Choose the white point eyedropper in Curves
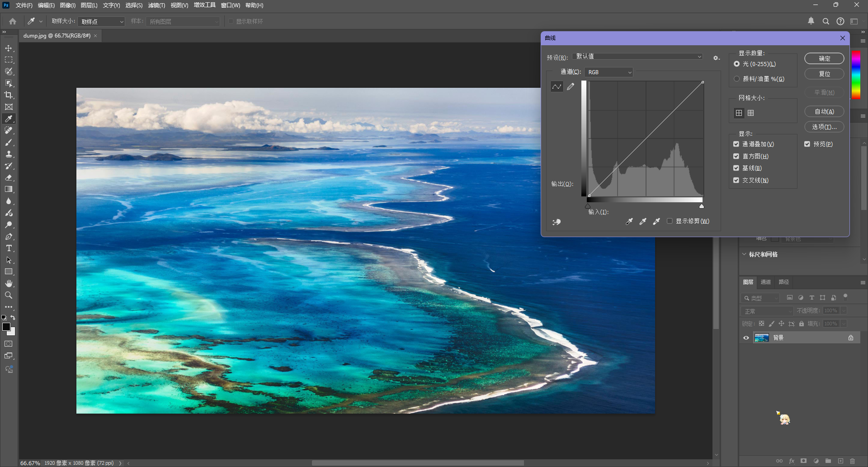The width and height of the screenshot is (868, 467). (656, 221)
